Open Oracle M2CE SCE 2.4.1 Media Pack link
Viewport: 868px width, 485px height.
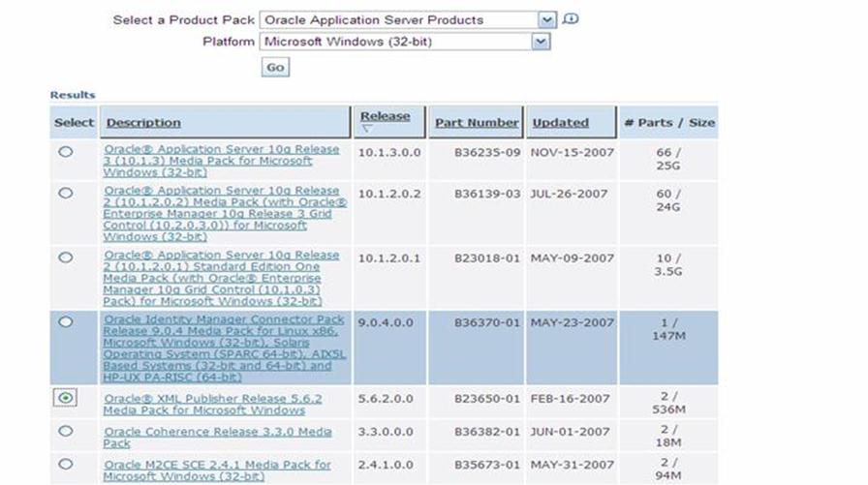217,470
